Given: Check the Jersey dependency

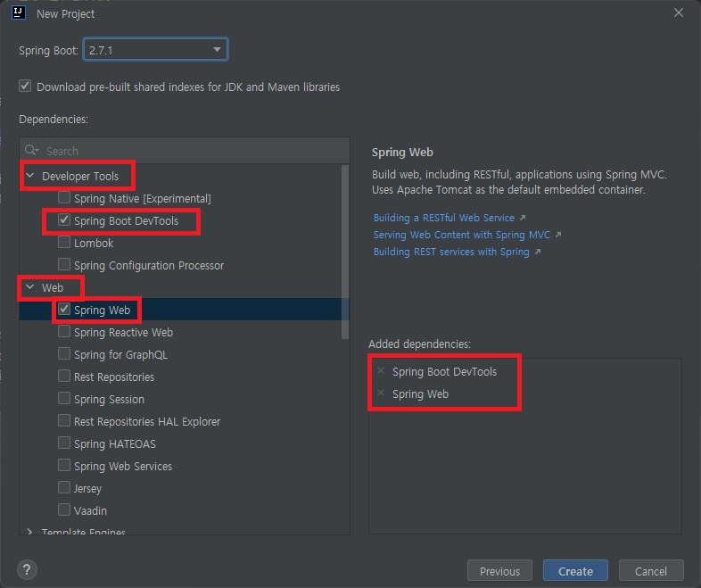Looking at the screenshot, I should (x=64, y=487).
